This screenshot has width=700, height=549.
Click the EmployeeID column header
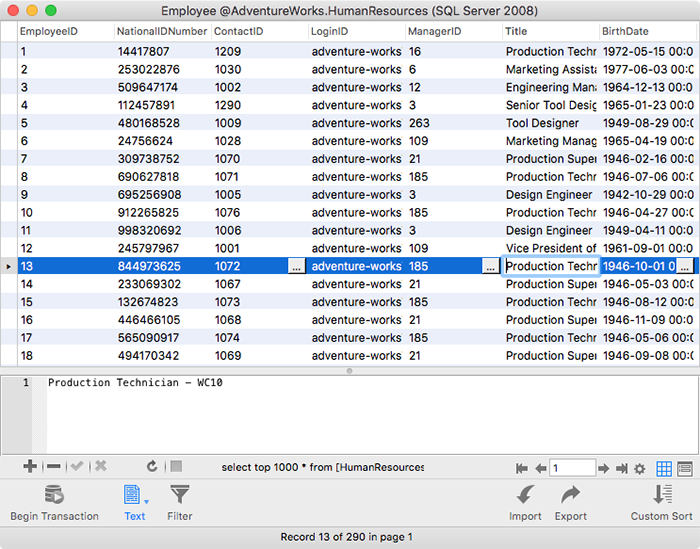(66, 31)
